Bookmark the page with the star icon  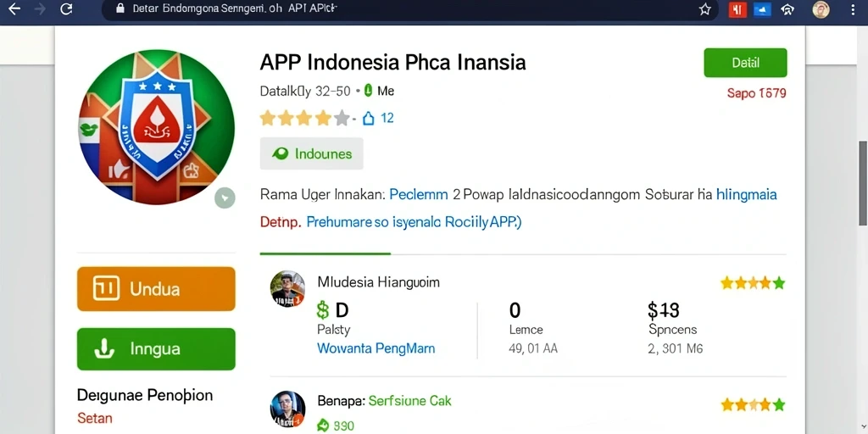coord(704,9)
